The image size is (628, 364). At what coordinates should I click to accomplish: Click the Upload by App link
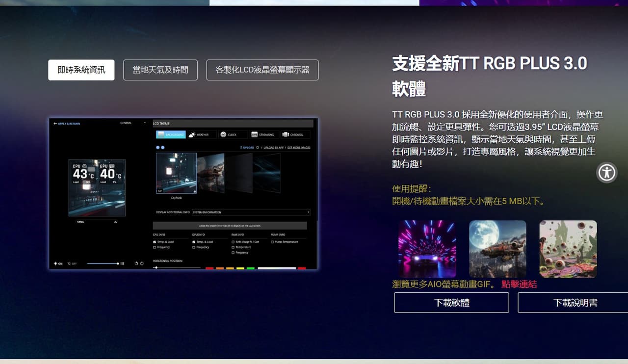click(x=273, y=147)
